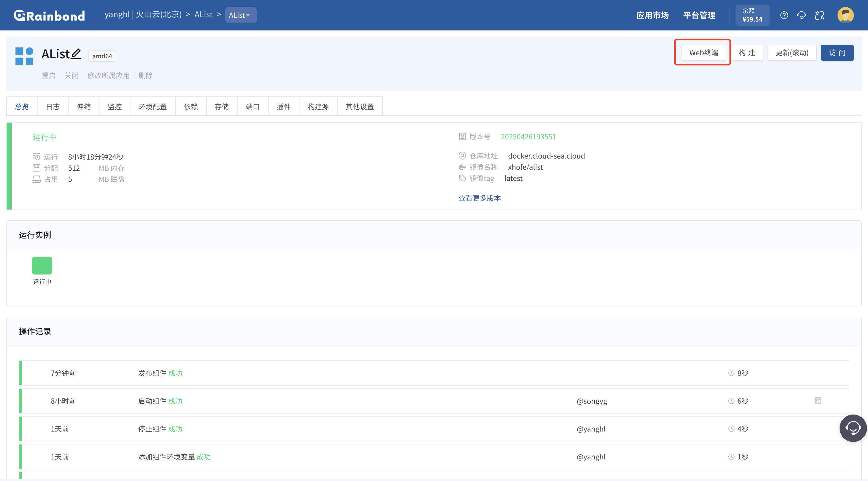Click the tag icon beside 镜像tag
The height and width of the screenshot is (481, 868).
pos(462,178)
